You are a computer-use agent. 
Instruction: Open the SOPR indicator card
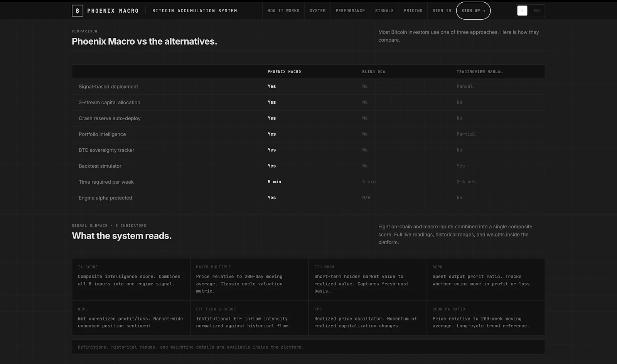click(x=486, y=279)
